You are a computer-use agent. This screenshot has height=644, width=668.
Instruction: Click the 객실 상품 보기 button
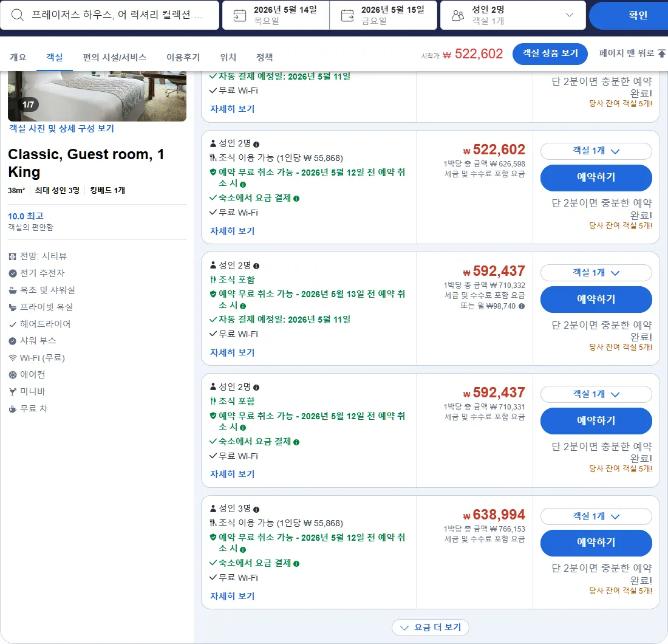tap(550, 53)
